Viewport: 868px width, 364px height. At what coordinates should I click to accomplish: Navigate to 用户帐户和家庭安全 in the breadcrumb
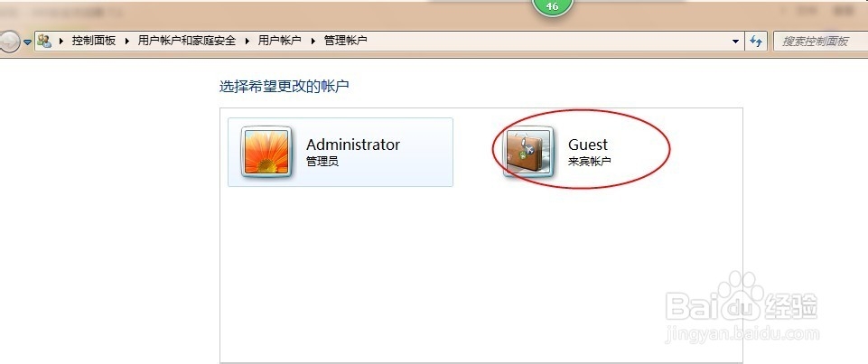pos(187,41)
